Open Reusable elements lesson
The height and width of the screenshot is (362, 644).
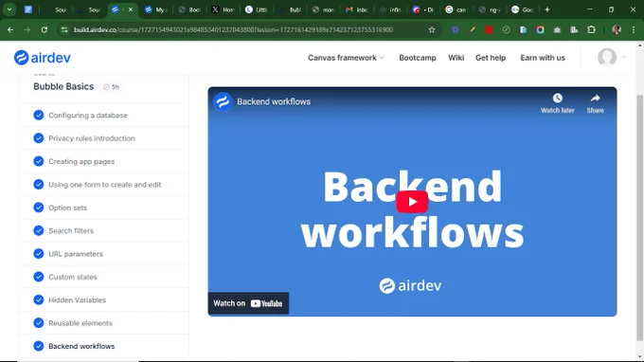pyautogui.click(x=80, y=323)
